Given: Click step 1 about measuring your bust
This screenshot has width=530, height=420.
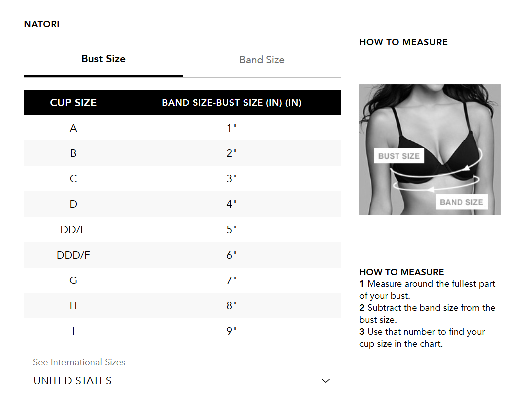Looking at the screenshot, I should coord(427,289).
